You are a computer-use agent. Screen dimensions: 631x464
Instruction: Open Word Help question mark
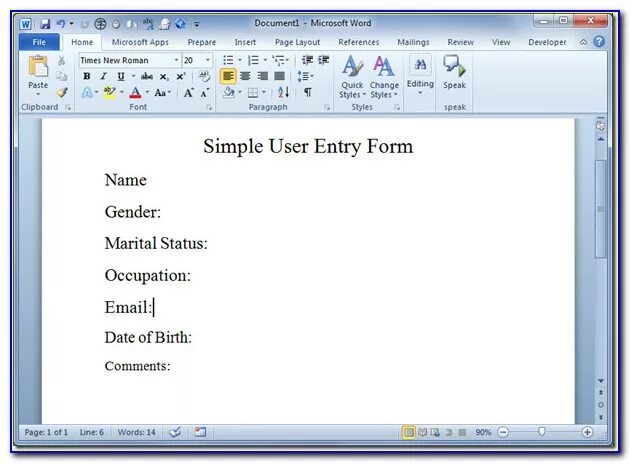coord(599,42)
